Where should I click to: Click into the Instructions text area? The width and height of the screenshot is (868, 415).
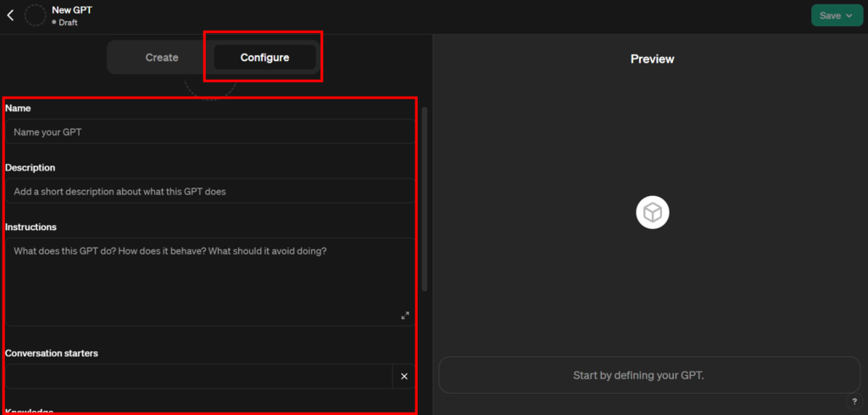click(x=210, y=282)
